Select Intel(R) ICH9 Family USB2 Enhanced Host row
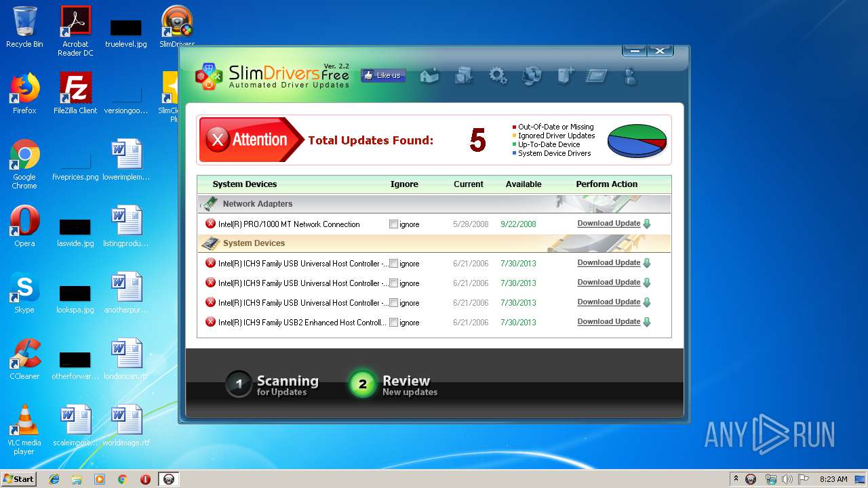Image resolution: width=868 pixels, height=488 pixels. click(434, 323)
